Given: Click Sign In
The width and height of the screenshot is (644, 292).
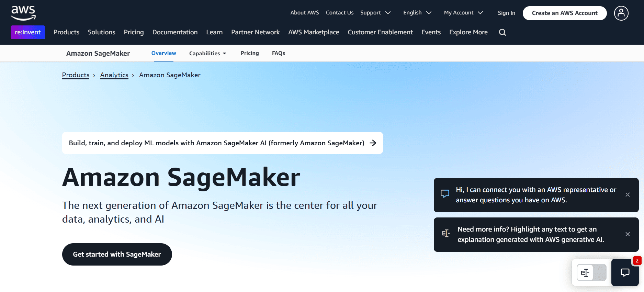Looking at the screenshot, I should [507, 13].
